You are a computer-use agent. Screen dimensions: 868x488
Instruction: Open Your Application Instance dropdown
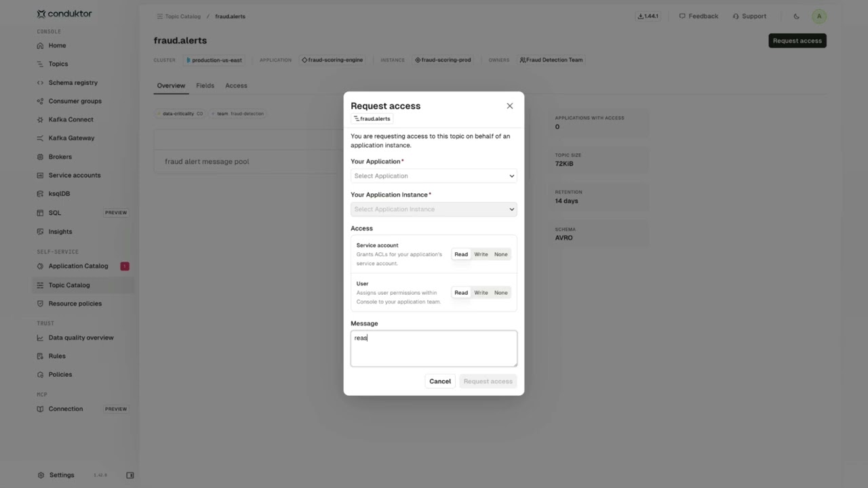point(434,209)
